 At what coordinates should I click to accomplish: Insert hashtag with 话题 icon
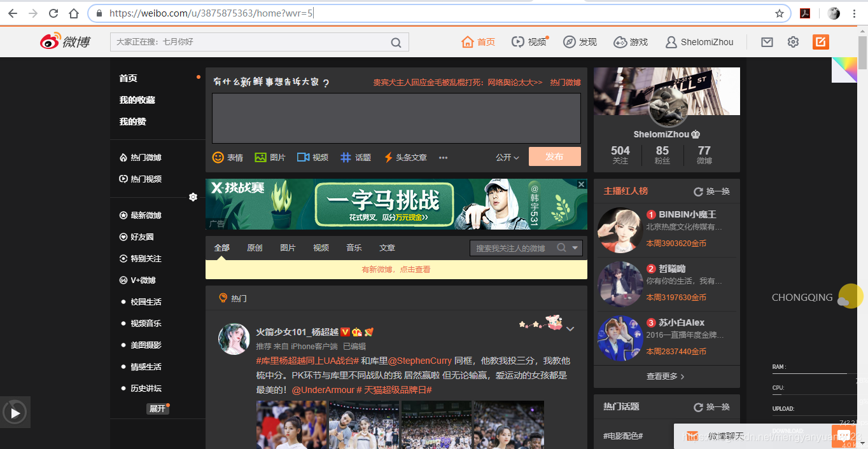[x=356, y=157]
